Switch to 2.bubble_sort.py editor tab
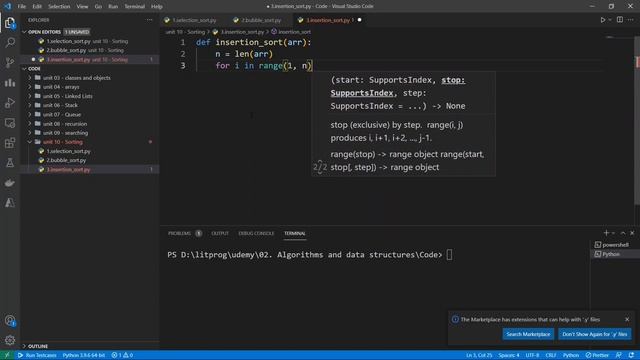Viewport: 640px width, 360px height. [261, 20]
